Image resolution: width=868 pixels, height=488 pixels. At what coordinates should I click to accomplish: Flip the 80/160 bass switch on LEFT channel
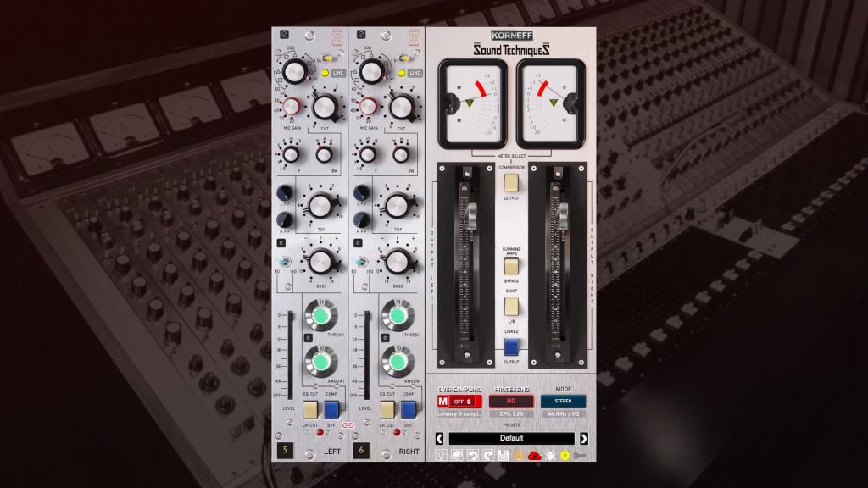[x=285, y=262]
